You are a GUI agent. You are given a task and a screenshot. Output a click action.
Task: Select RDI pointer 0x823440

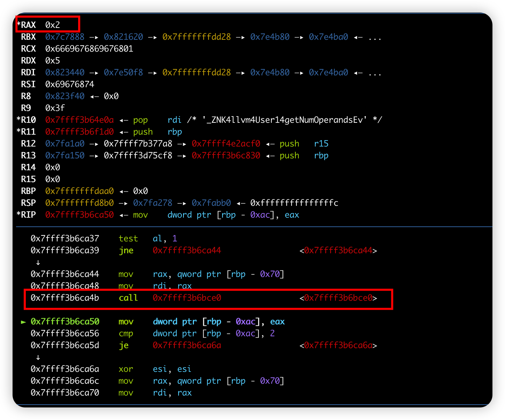point(65,73)
